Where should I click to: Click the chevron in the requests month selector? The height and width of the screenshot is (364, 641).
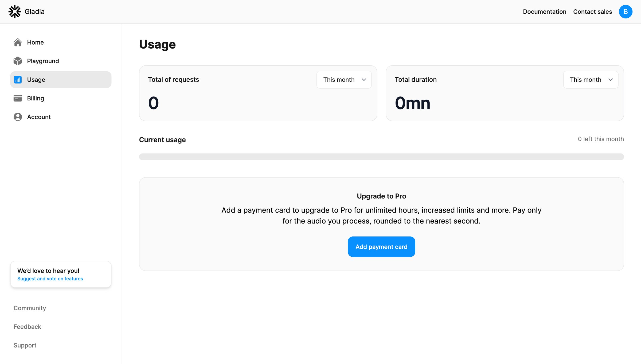point(364,80)
